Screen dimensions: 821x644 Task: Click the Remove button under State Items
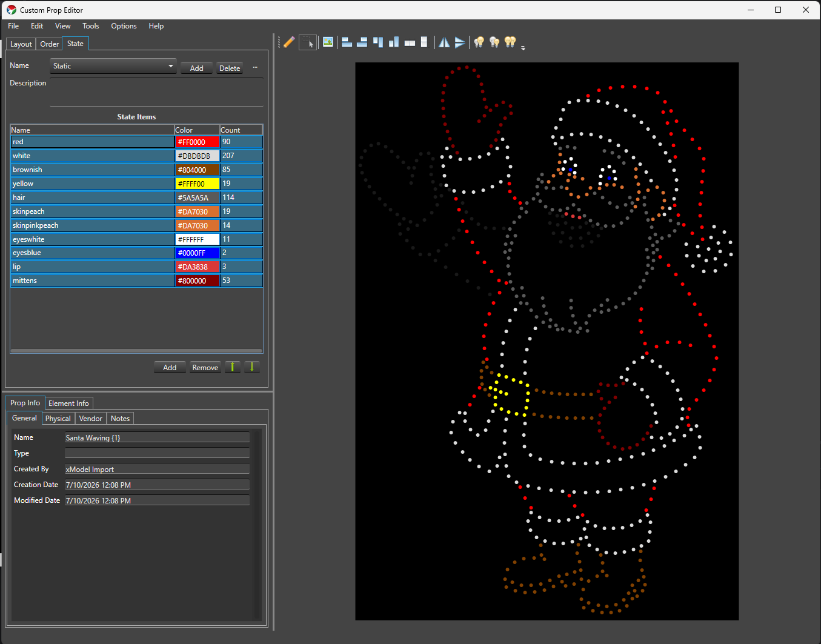coord(205,367)
